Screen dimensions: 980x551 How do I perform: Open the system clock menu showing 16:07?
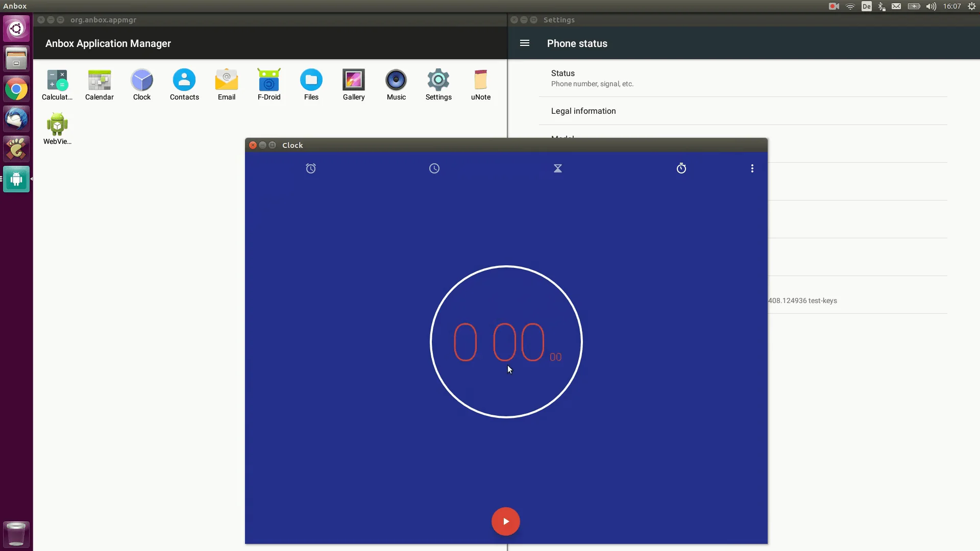pos(952,6)
